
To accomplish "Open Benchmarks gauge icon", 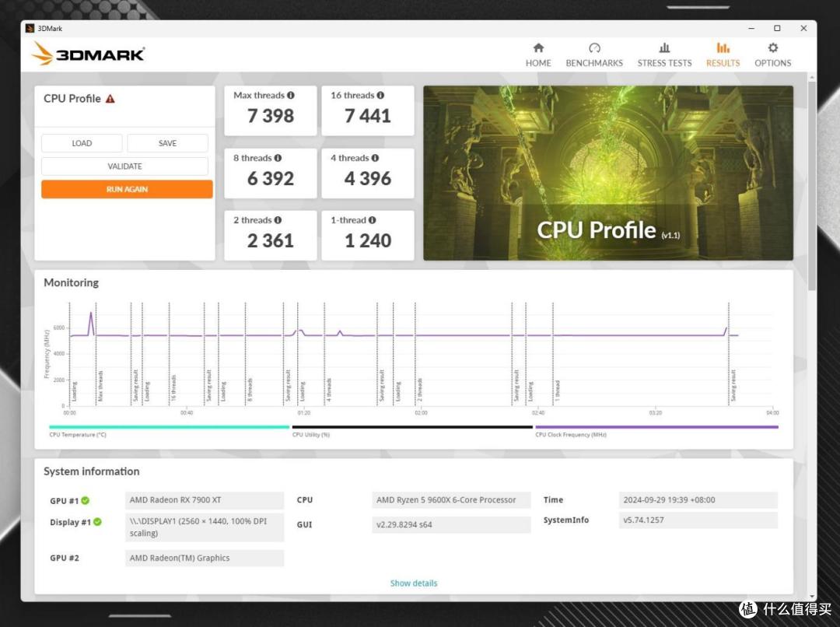I will point(594,47).
